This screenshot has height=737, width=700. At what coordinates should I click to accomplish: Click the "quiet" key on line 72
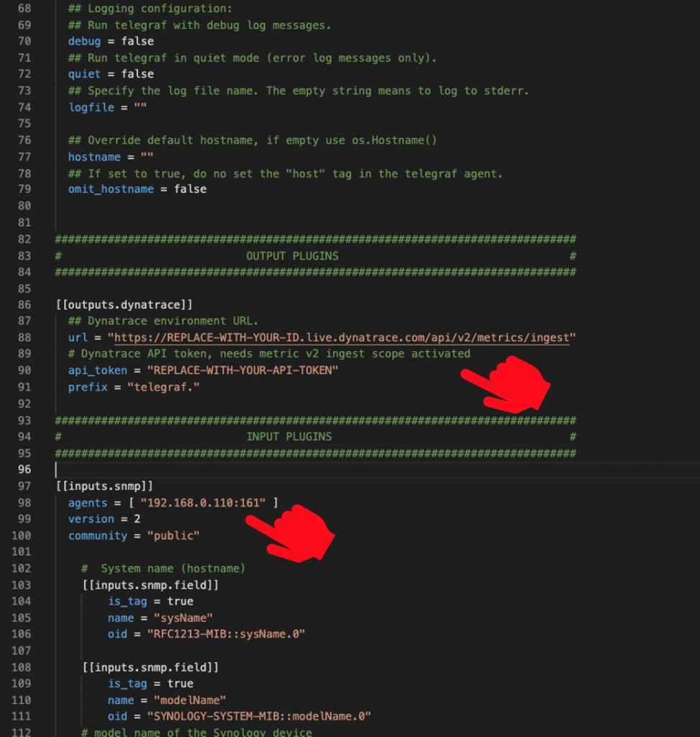[x=84, y=74]
